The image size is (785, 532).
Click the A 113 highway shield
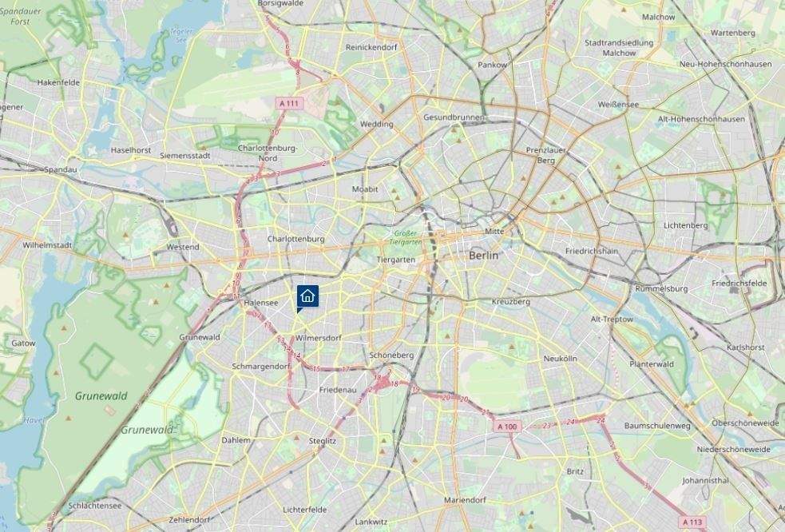[x=692, y=522]
